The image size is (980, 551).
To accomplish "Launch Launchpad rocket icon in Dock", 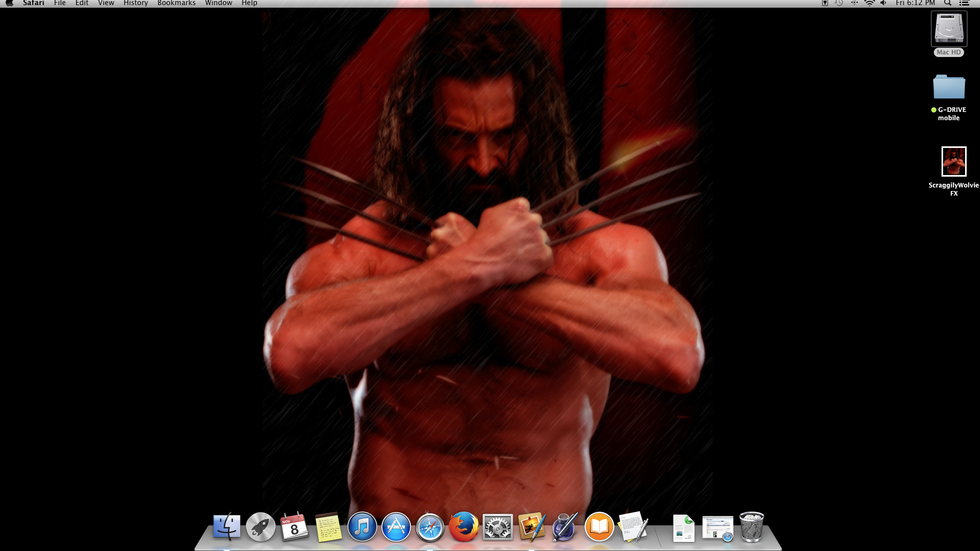I will [x=261, y=526].
